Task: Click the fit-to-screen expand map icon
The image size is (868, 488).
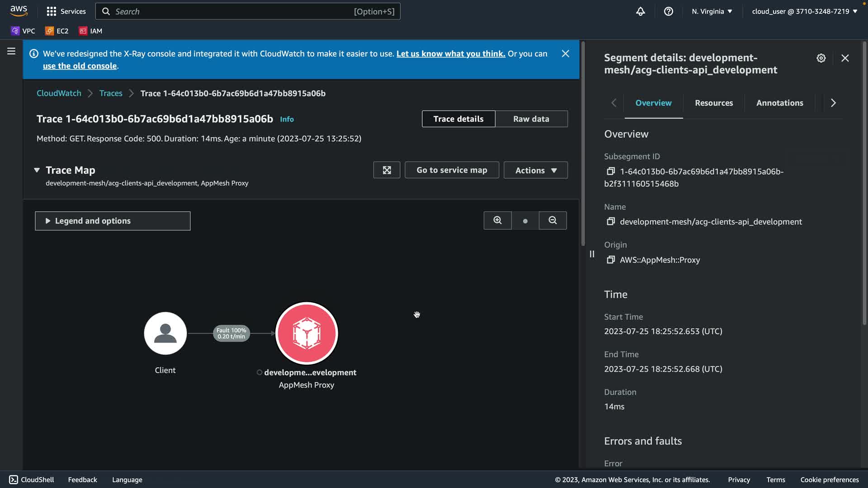Action: 387,170
